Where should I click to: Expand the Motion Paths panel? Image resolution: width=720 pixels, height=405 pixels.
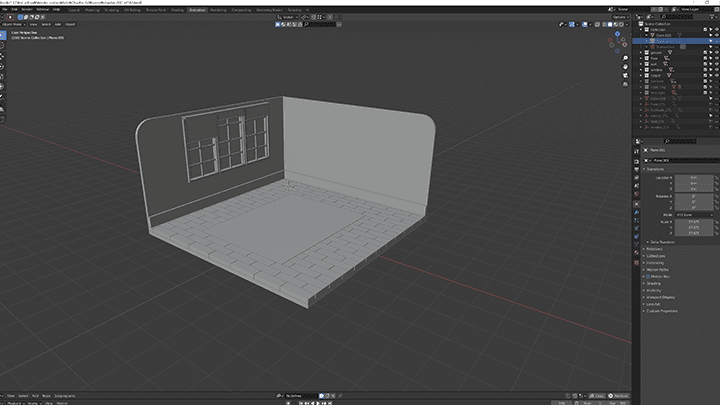(x=657, y=270)
